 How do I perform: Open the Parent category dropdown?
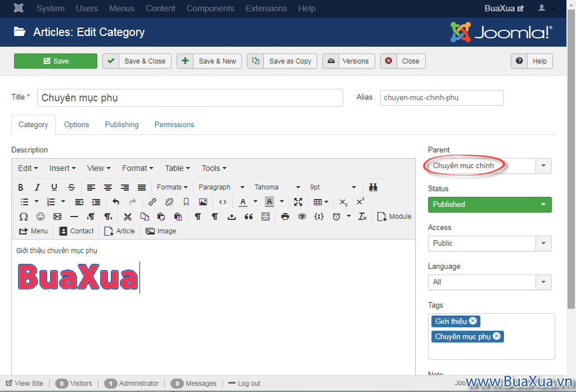(490, 166)
